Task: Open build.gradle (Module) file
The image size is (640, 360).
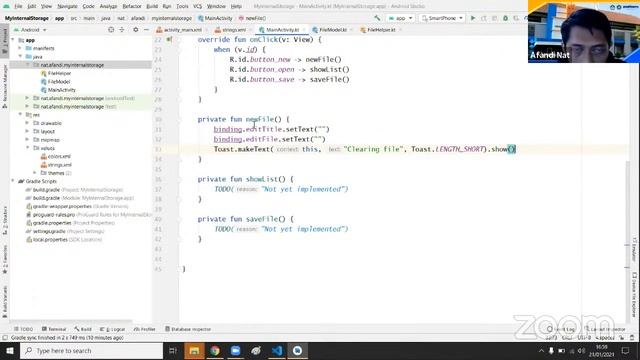Action: pos(80,198)
